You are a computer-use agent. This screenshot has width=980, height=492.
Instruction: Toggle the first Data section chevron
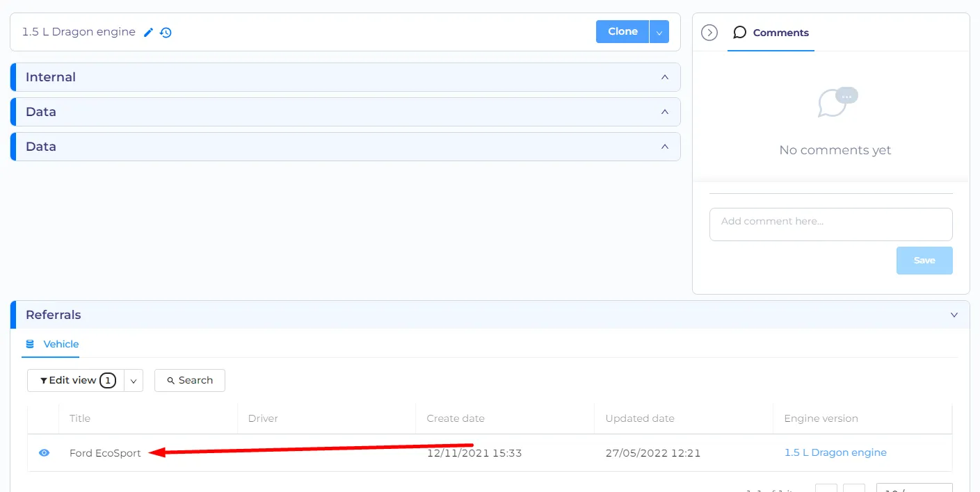665,112
